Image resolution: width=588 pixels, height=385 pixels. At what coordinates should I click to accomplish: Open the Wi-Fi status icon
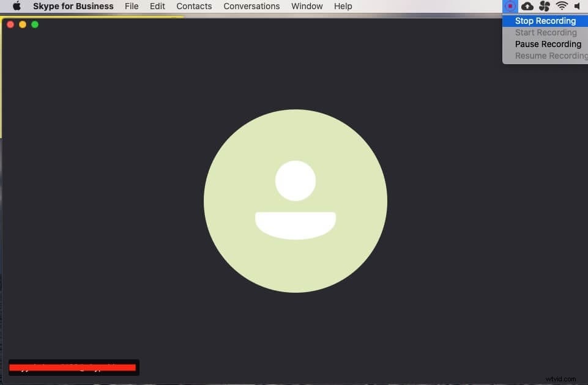click(562, 6)
